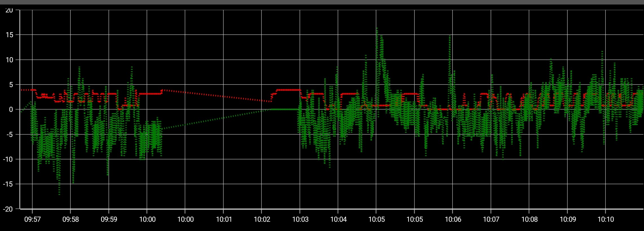Screen dimensions: 644x231
Task: Click the flat green segment at zero
Action: point(284,109)
